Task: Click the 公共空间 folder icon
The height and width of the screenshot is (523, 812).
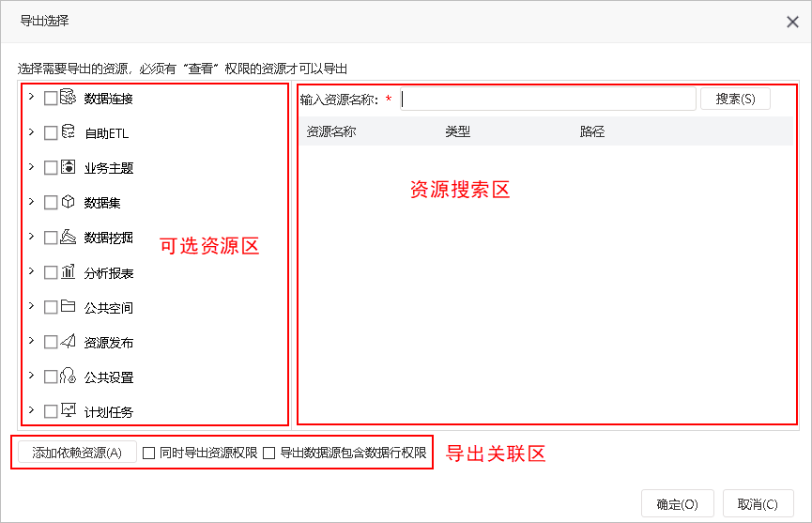Action: coord(68,305)
